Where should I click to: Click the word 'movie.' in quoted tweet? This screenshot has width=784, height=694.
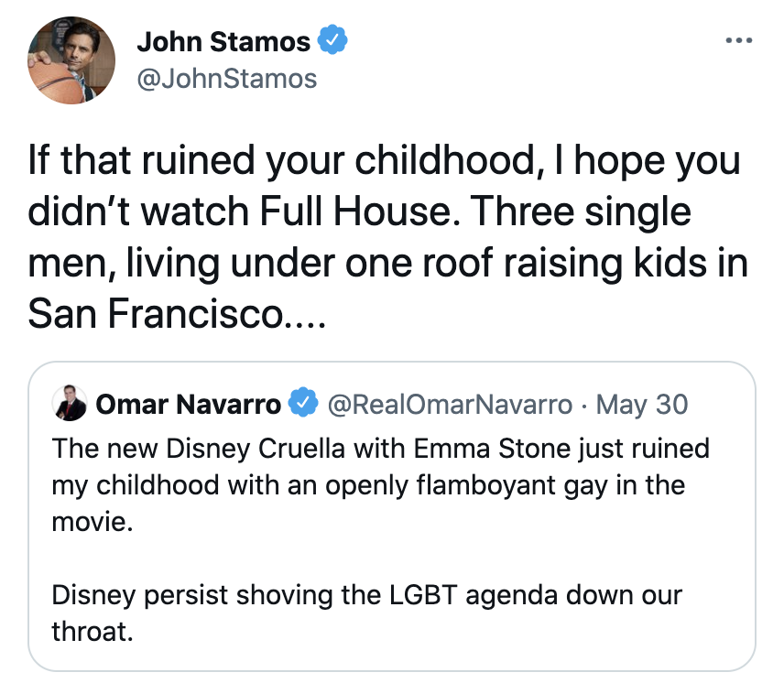coord(93,522)
